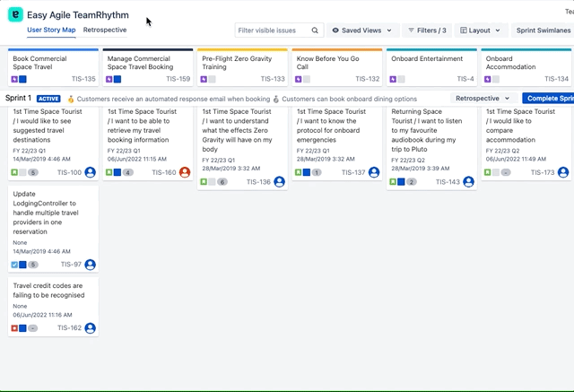Open the Saved Views dropdown
This screenshot has height=392, width=574.
pos(362,30)
